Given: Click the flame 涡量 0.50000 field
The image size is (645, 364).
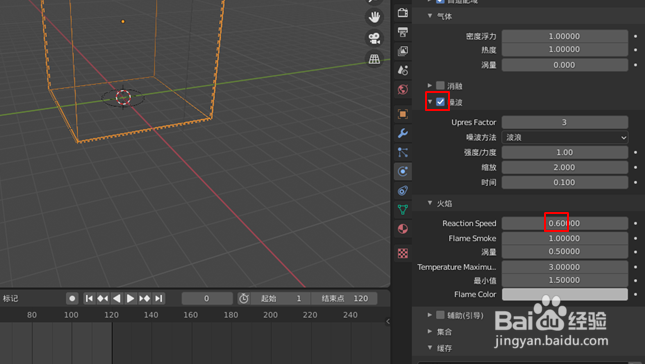Looking at the screenshot, I should tap(565, 251).
